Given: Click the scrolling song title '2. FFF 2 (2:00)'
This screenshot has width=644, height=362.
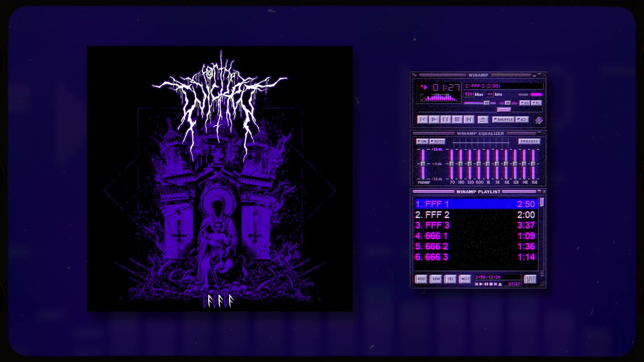Looking at the screenshot, I should point(482,86).
